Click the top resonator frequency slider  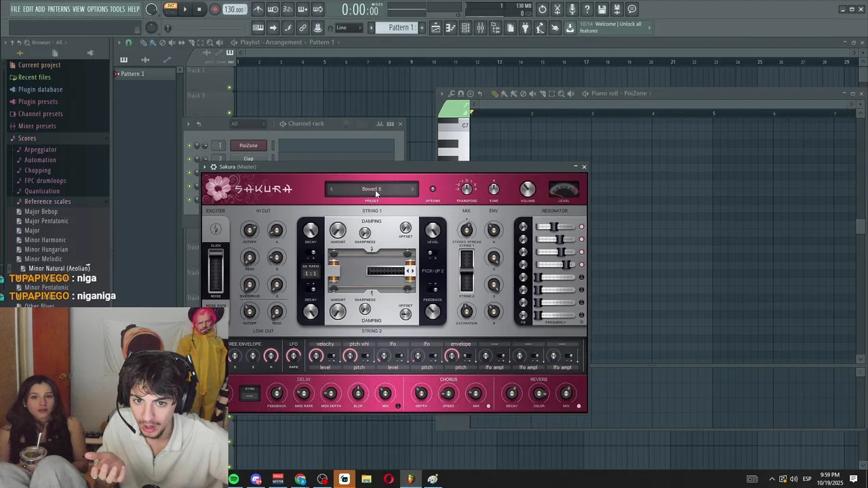tap(556, 227)
